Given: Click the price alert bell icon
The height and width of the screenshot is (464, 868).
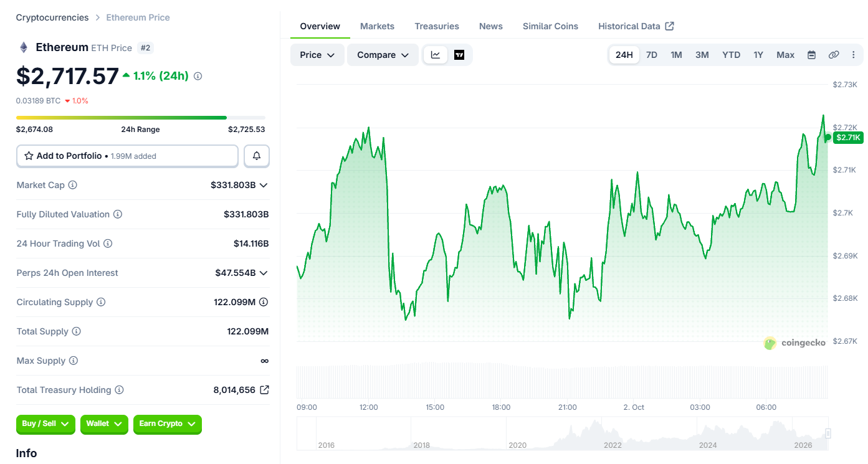Looking at the screenshot, I should pyautogui.click(x=257, y=156).
